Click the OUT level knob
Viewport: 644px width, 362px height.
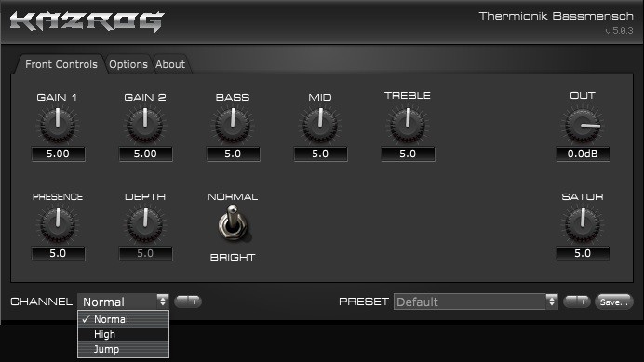coord(583,126)
